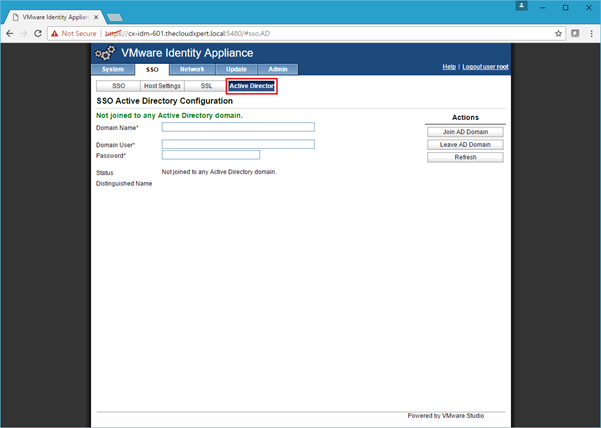Click the browser Back arrow

tap(9, 33)
